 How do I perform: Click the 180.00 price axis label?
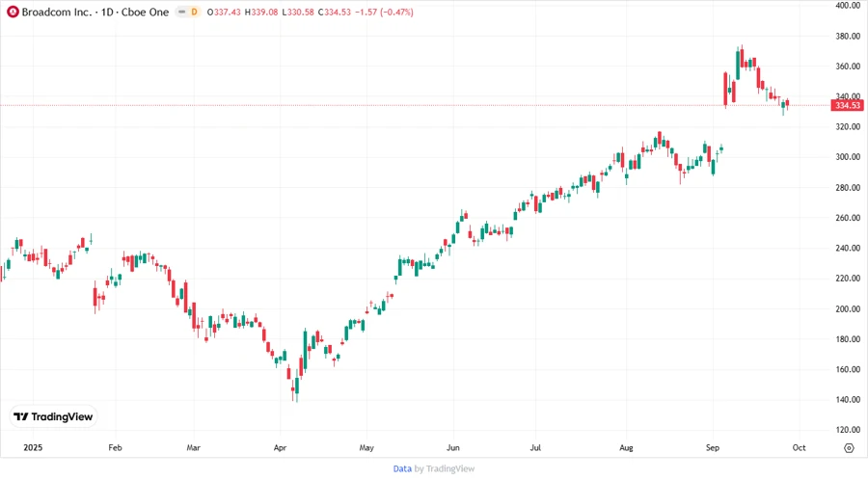(x=848, y=339)
